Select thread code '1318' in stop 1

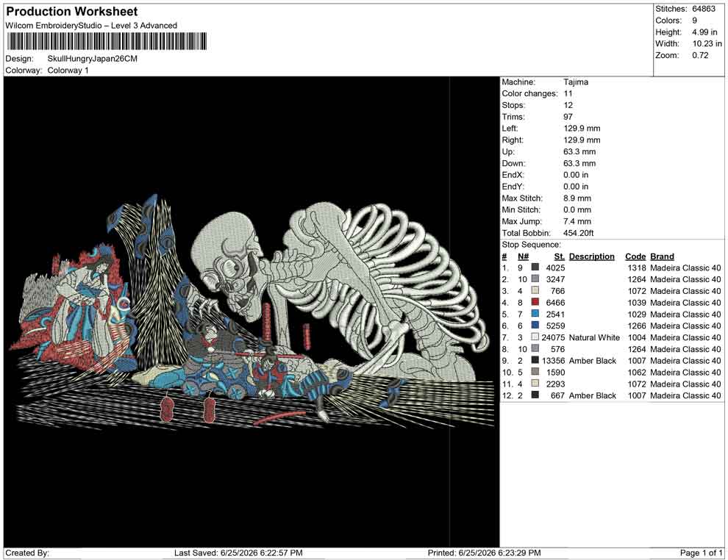pyautogui.click(x=637, y=268)
